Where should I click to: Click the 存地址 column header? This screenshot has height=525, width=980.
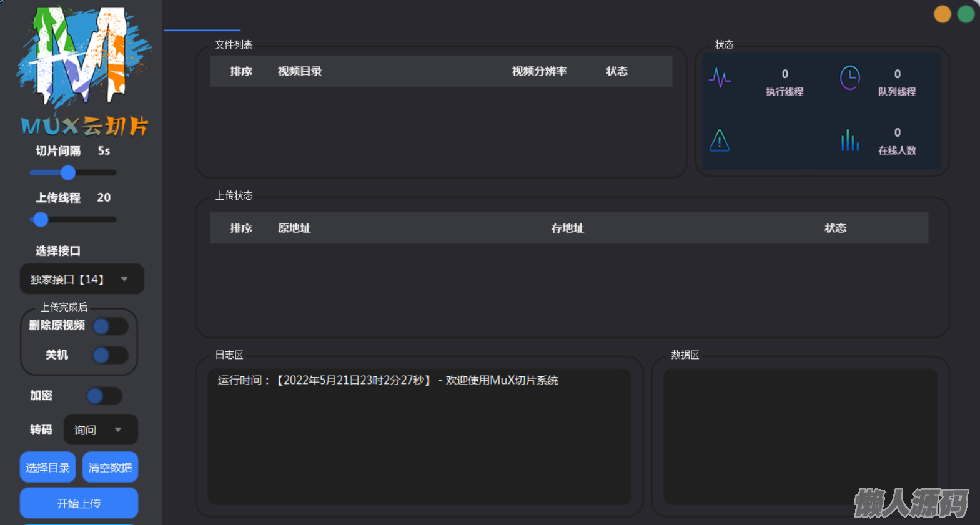click(x=567, y=228)
